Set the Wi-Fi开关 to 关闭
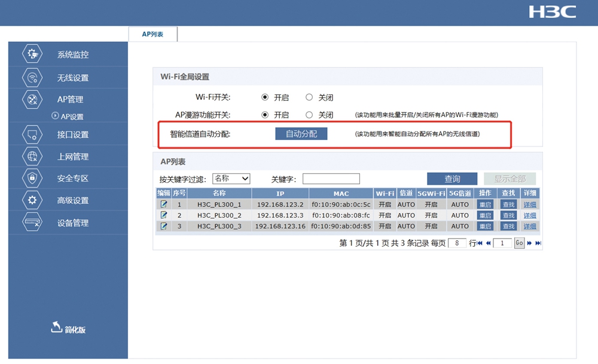 309,97
